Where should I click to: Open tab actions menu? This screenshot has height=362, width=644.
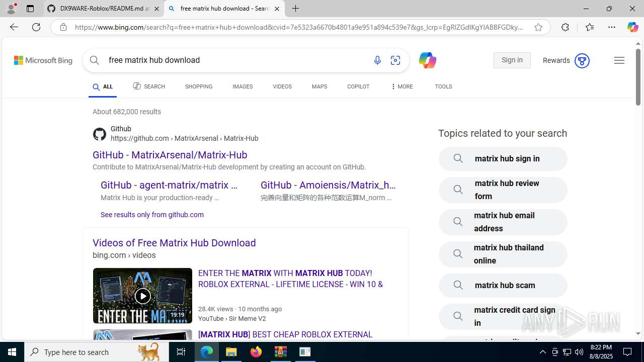pos(30,9)
